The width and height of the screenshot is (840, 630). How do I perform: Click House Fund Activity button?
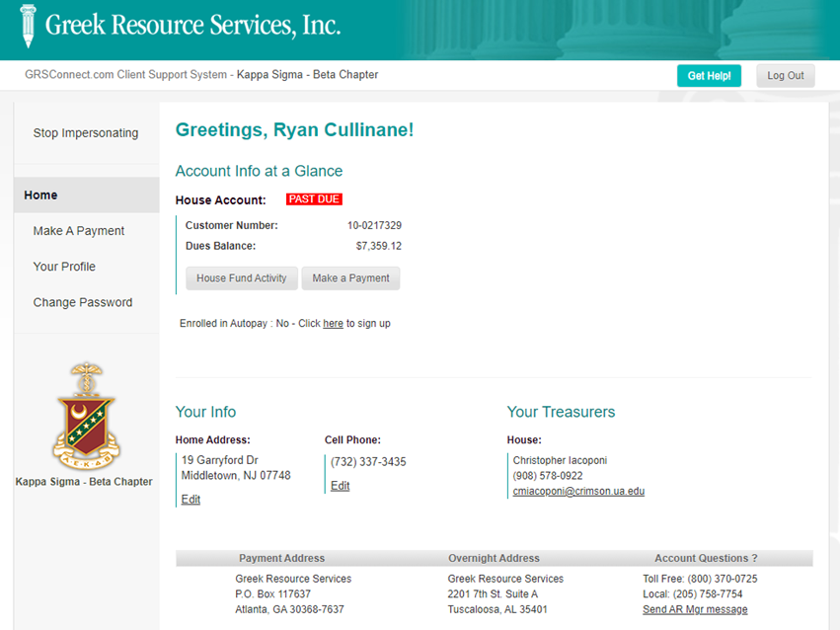[242, 278]
